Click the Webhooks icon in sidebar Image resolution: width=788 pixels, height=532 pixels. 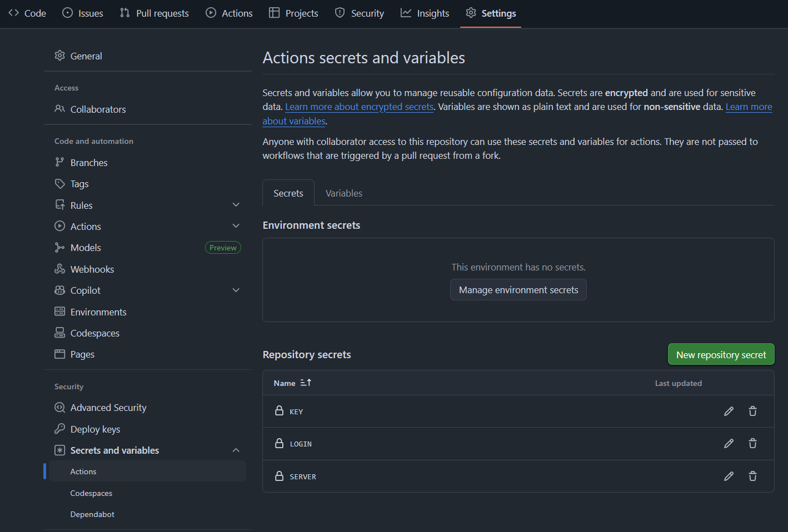click(x=59, y=269)
